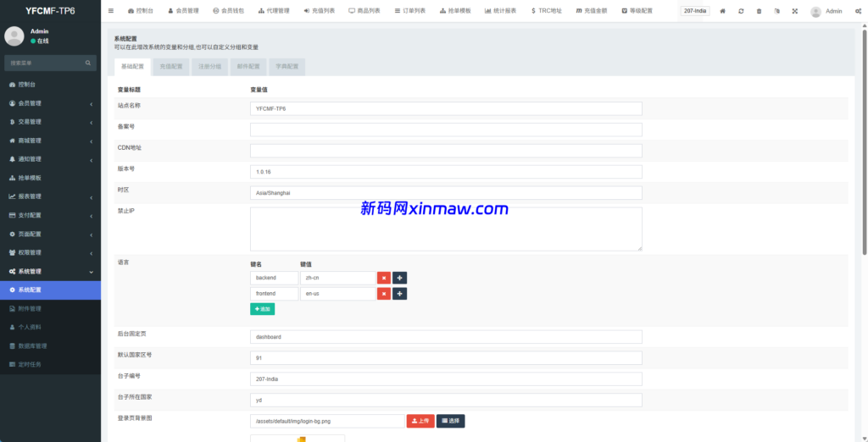
Task: Open 商品列表 in top navigation
Action: pyautogui.click(x=364, y=11)
